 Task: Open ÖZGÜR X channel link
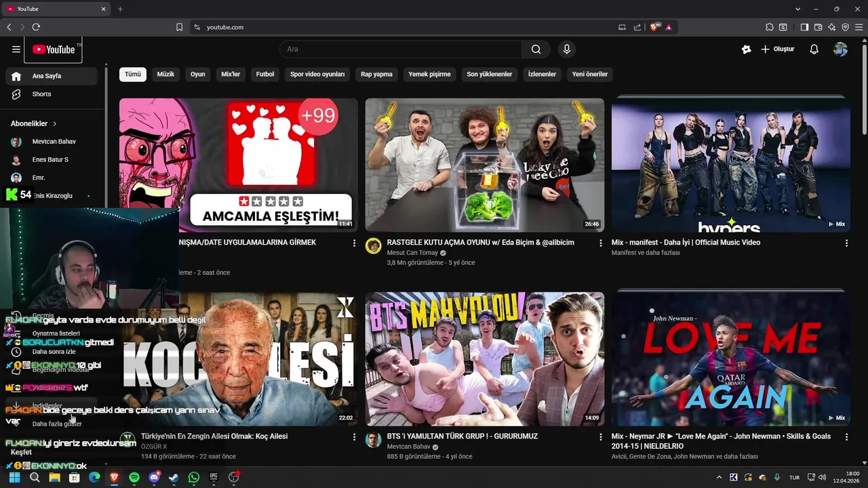coord(154,447)
